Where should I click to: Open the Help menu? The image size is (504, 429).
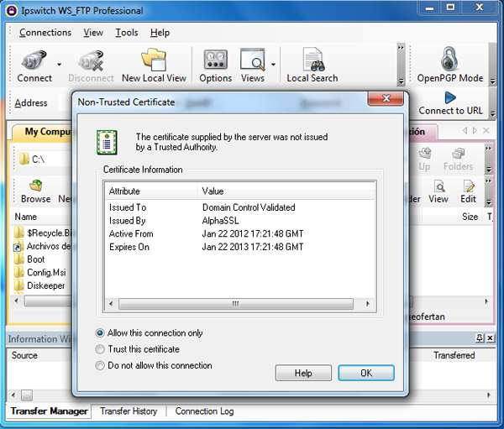(x=160, y=33)
